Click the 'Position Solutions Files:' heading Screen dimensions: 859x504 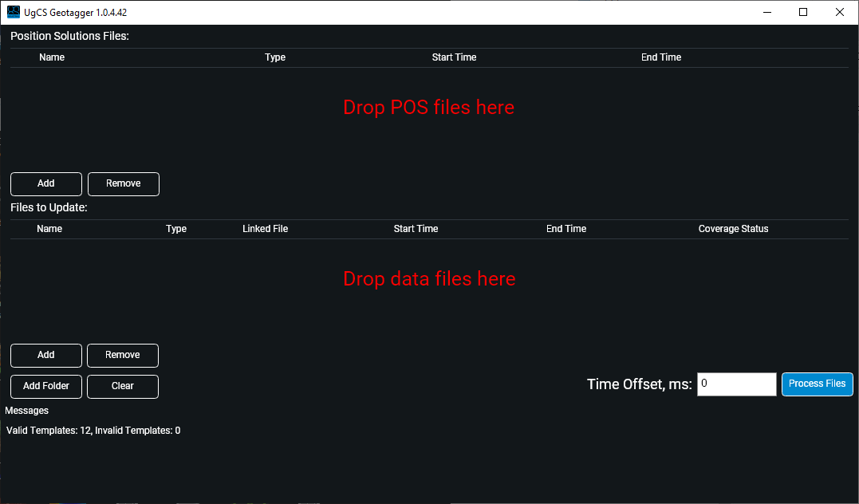69,36
